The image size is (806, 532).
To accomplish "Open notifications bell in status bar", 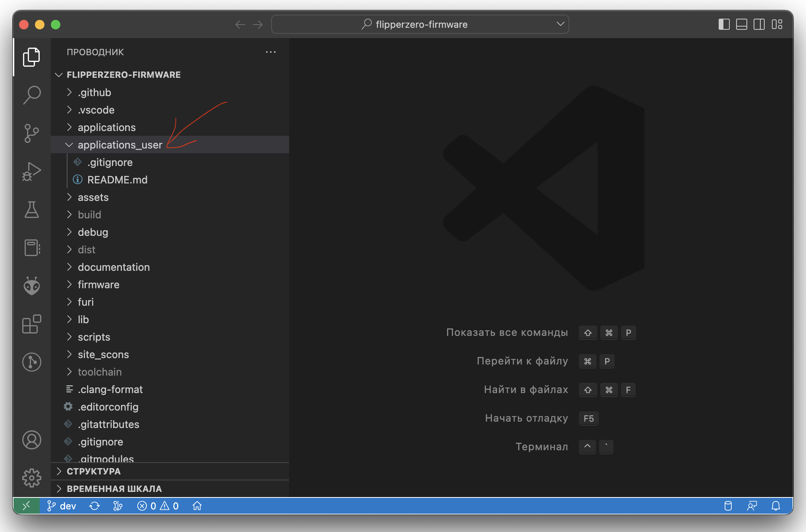I will (776, 506).
